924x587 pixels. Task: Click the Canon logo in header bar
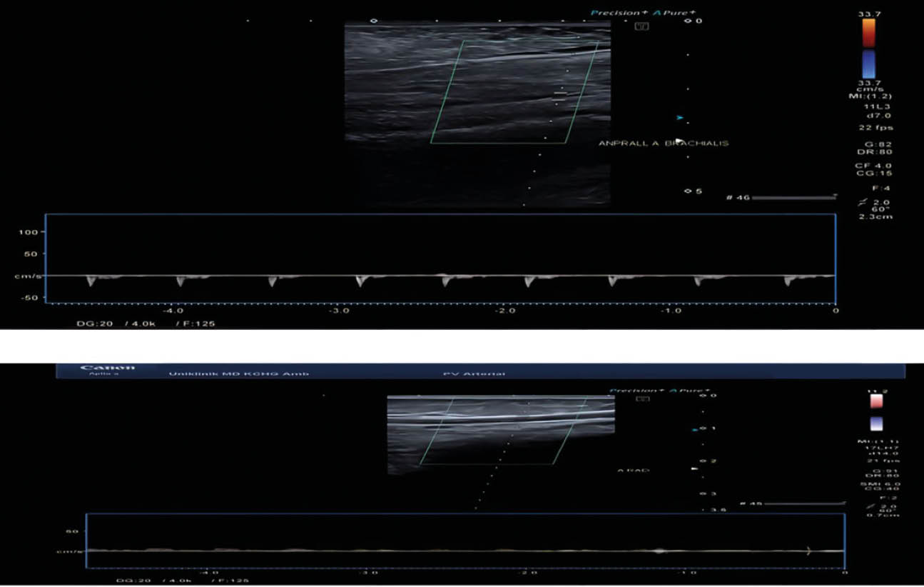point(107,368)
